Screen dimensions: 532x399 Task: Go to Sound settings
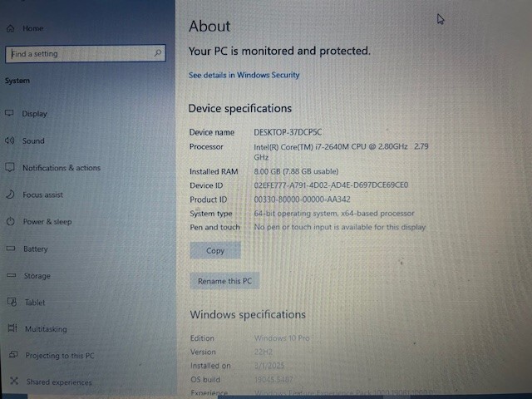pos(33,140)
